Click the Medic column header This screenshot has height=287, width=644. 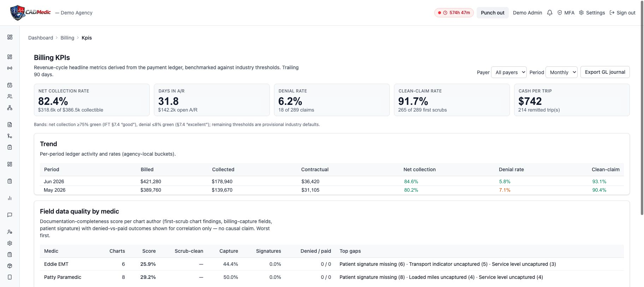(51, 251)
